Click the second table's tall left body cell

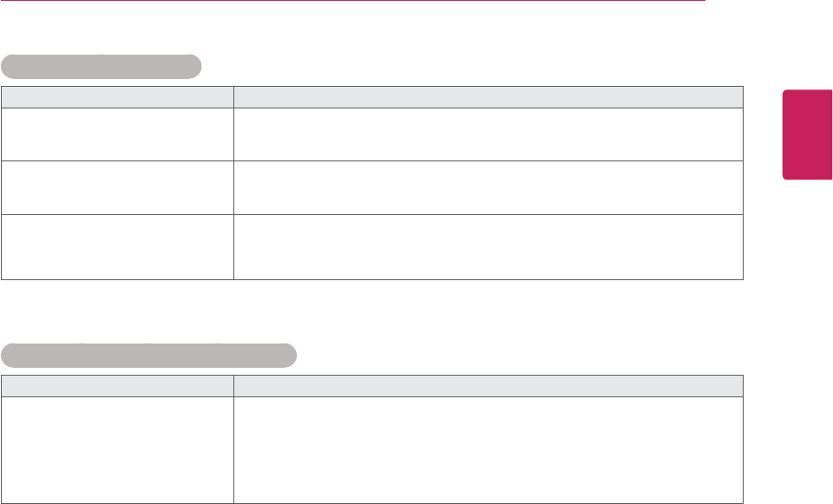pyautogui.click(x=117, y=449)
